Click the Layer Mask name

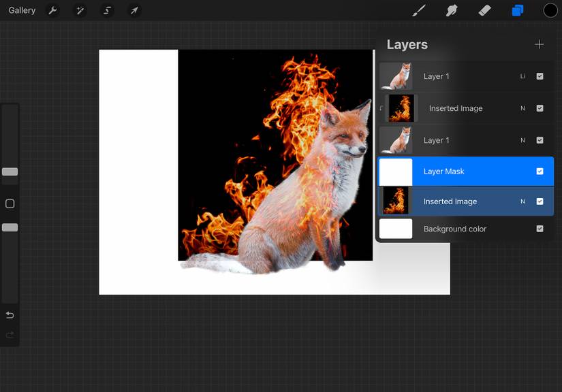pyautogui.click(x=443, y=171)
